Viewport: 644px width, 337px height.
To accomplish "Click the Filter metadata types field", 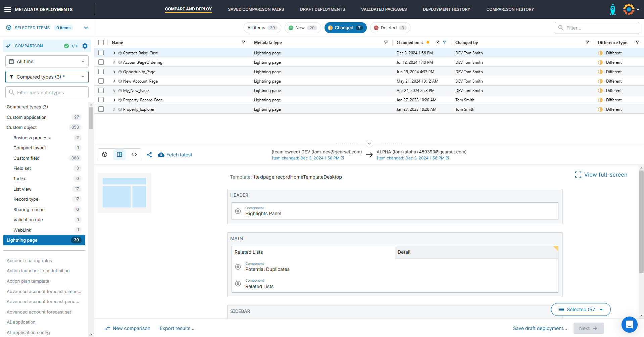I will tap(47, 93).
